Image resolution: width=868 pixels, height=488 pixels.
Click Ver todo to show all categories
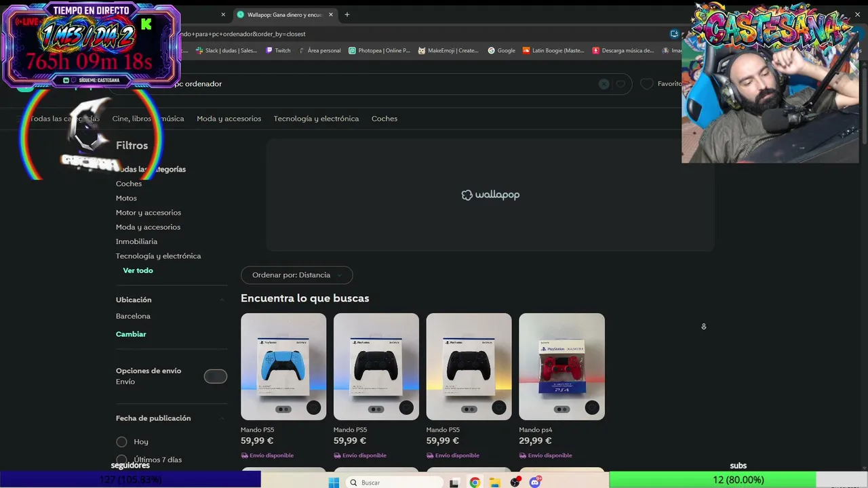(x=138, y=270)
